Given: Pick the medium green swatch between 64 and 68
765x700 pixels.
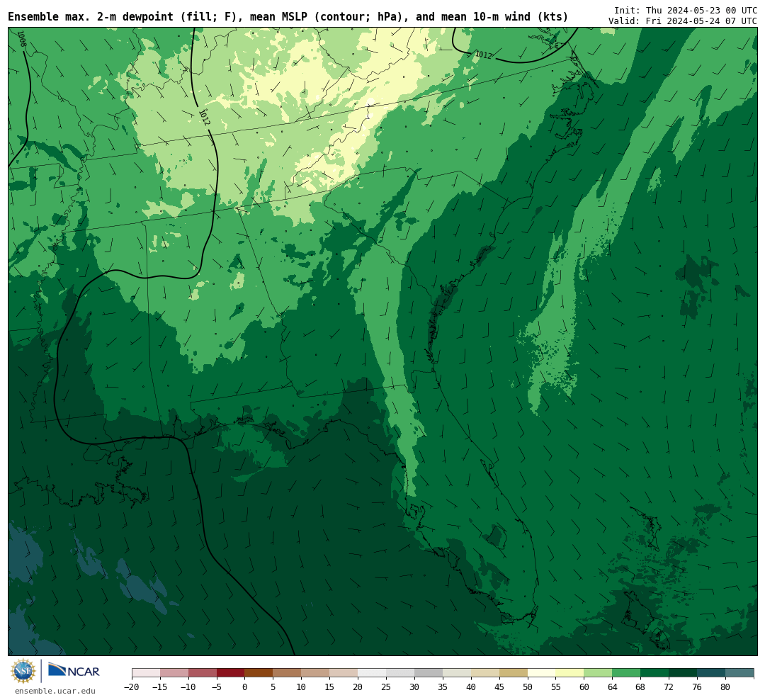Looking at the screenshot, I should (x=627, y=673).
